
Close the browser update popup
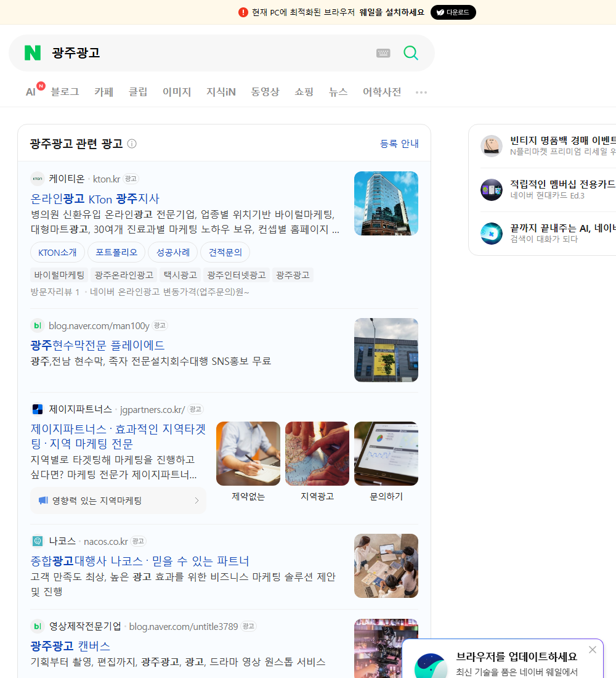(x=592, y=650)
